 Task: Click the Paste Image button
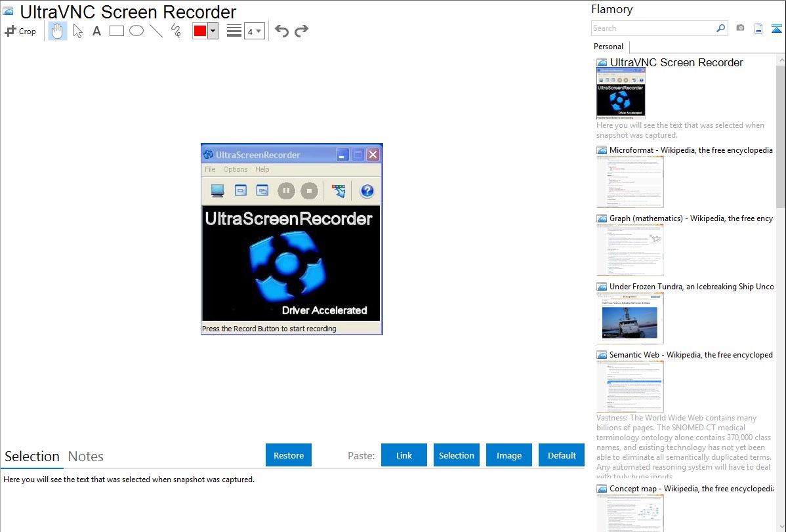pyautogui.click(x=509, y=455)
